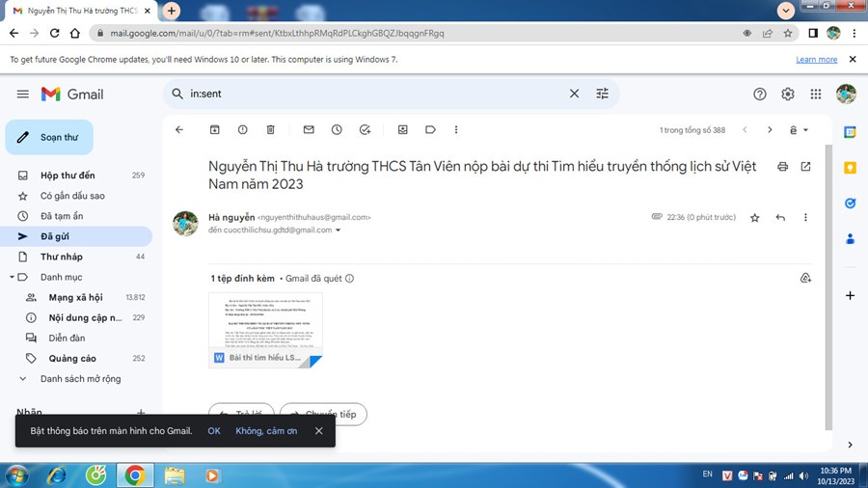Star this message from Hà nguyễn

755,218
